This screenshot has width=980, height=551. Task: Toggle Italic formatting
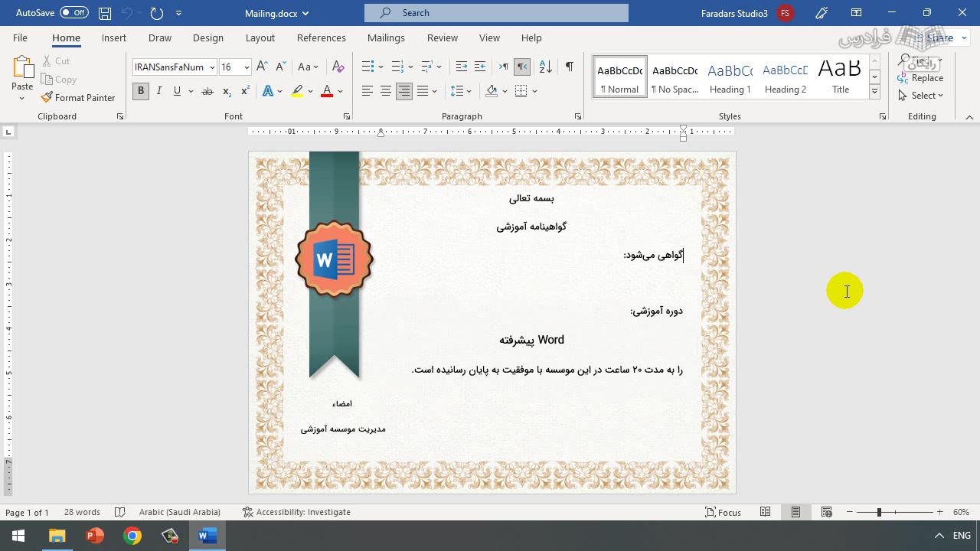pos(159,91)
